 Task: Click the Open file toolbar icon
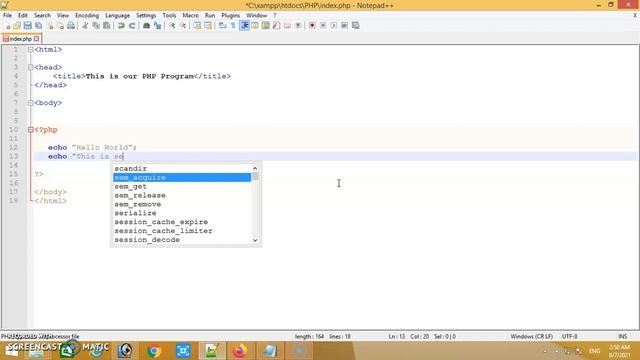[x=17, y=25]
